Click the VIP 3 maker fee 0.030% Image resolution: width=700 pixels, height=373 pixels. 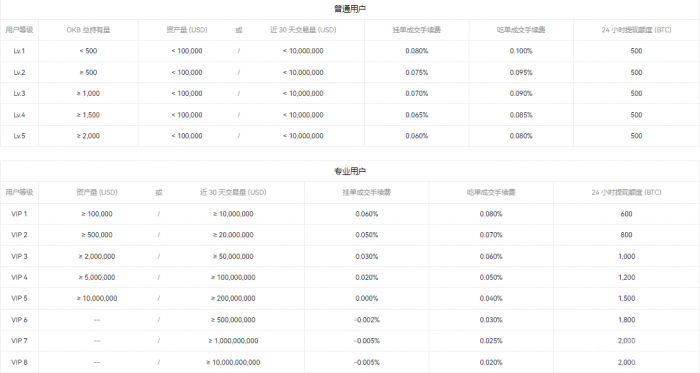pyautogui.click(x=367, y=257)
